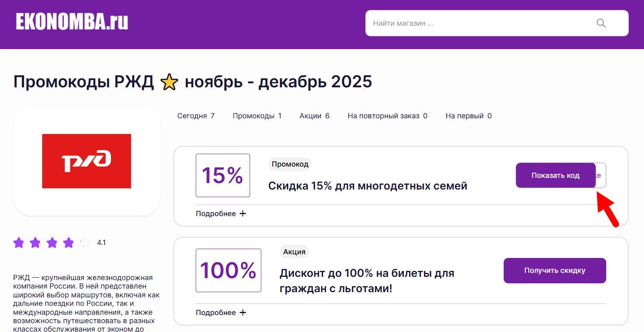The image size is (644, 332).
Task: Switch to the Промокоды filter tab
Action: coord(257,115)
